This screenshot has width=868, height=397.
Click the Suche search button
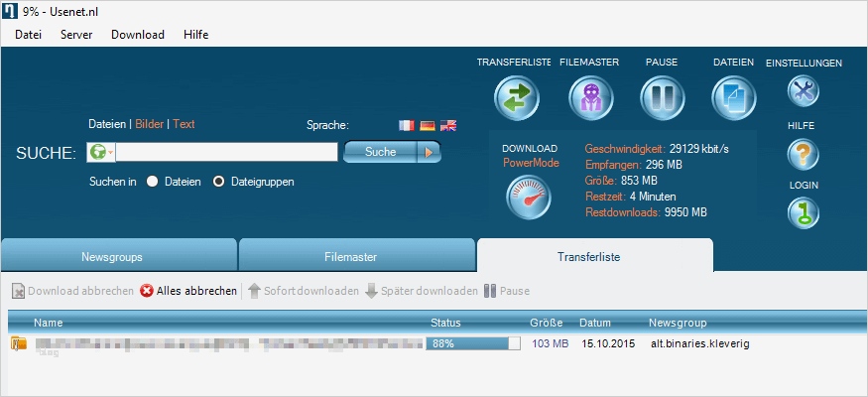click(380, 152)
